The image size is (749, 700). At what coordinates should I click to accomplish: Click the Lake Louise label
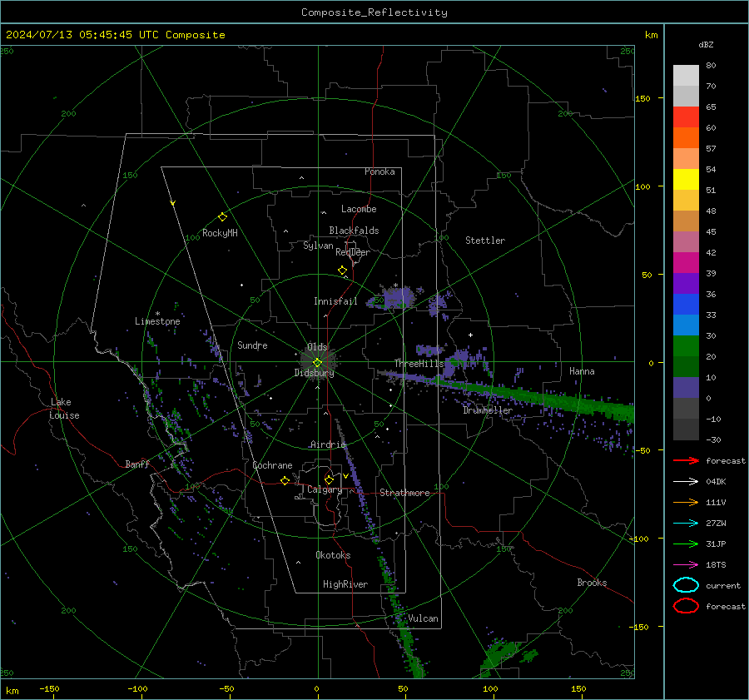64,409
